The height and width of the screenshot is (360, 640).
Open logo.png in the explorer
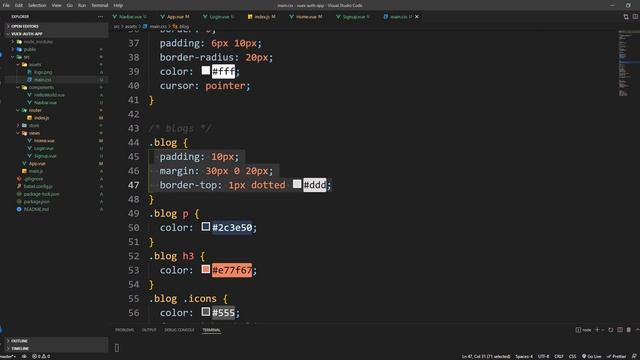[x=43, y=72]
